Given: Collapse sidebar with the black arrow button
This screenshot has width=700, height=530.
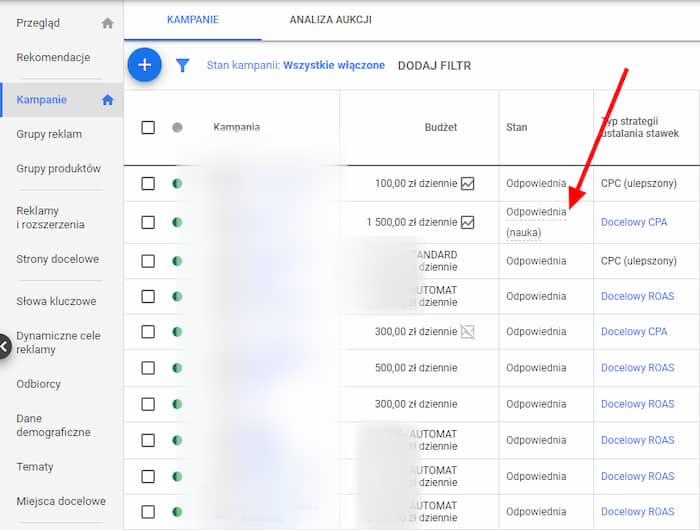Looking at the screenshot, I should [x=4, y=346].
